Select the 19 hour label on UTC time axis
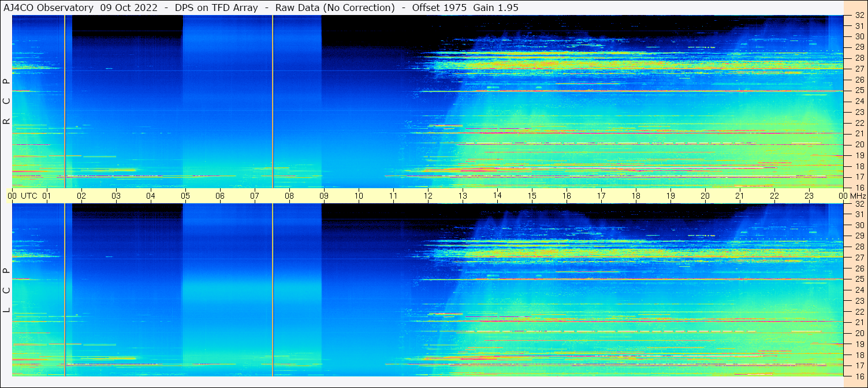 [x=670, y=196]
